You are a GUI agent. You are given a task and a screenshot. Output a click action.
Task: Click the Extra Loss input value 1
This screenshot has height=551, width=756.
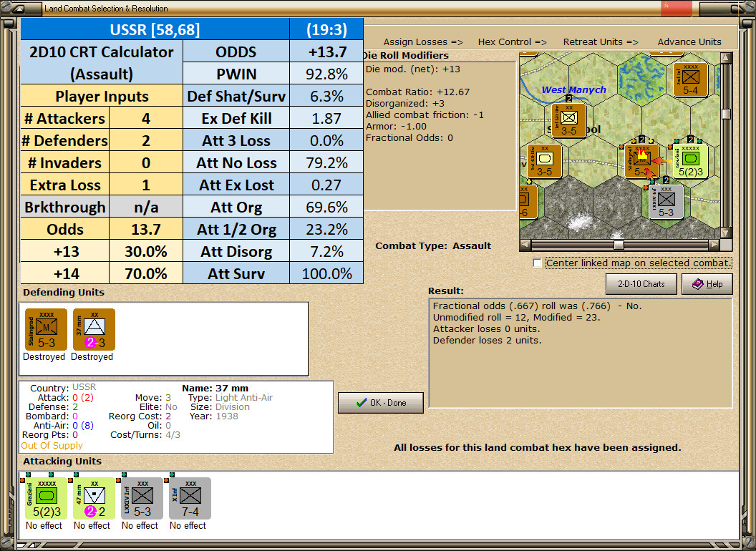(146, 185)
